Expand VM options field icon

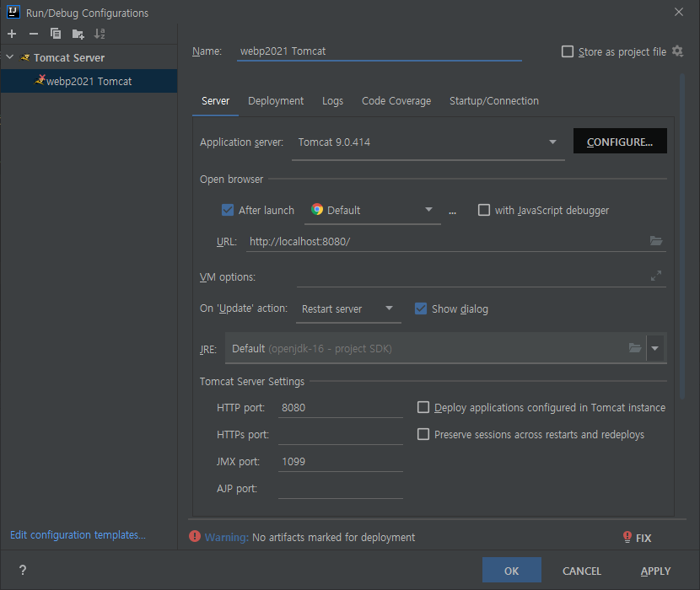click(656, 276)
